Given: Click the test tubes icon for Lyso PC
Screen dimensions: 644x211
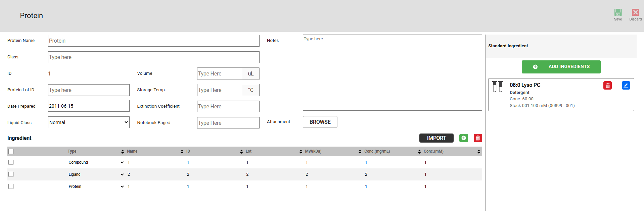Looking at the screenshot, I should pyautogui.click(x=497, y=87).
